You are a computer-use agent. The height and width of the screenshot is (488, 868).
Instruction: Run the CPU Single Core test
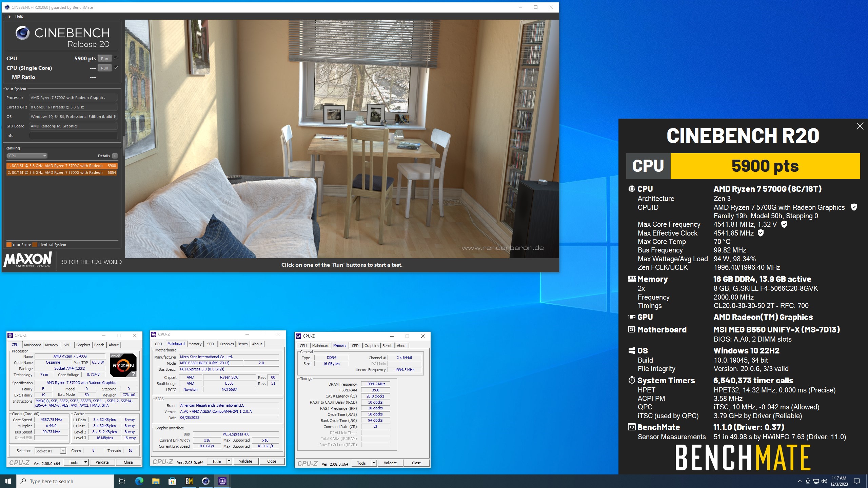[x=105, y=68]
